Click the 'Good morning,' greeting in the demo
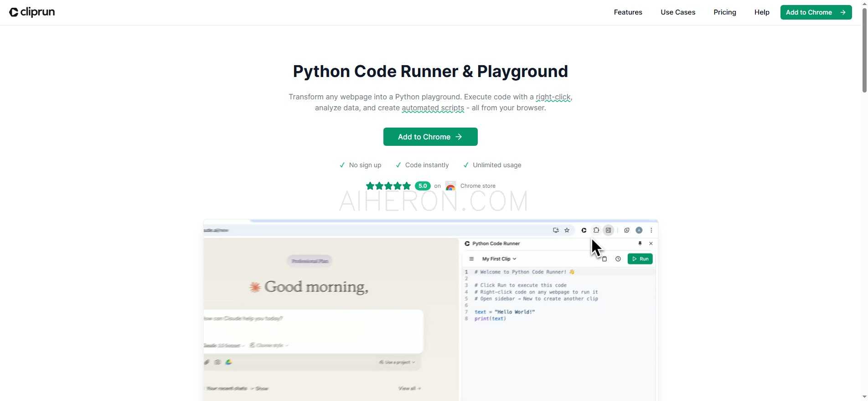The height and width of the screenshot is (401, 868). pos(316,287)
